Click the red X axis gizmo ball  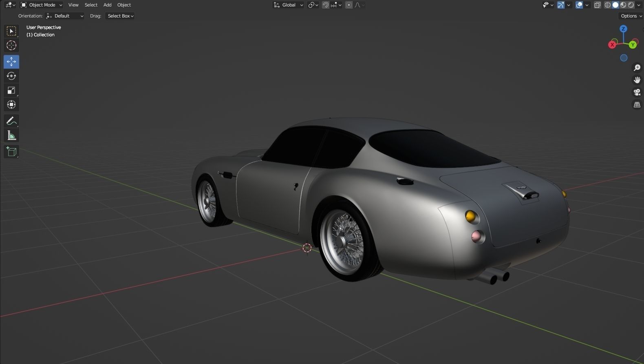pyautogui.click(x=612, y=45)
